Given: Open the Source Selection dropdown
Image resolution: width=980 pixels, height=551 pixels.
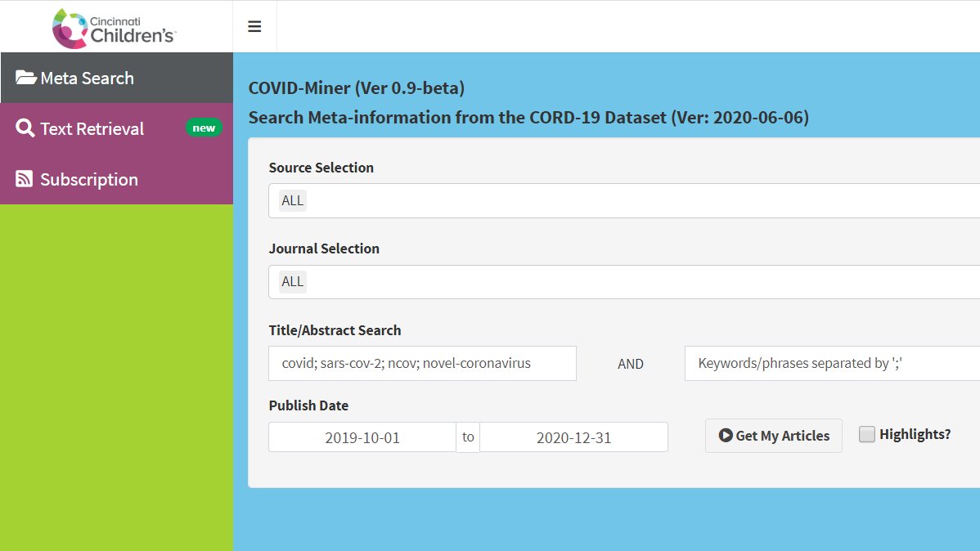Looking at the screenshot, I should tap(624, 200).
